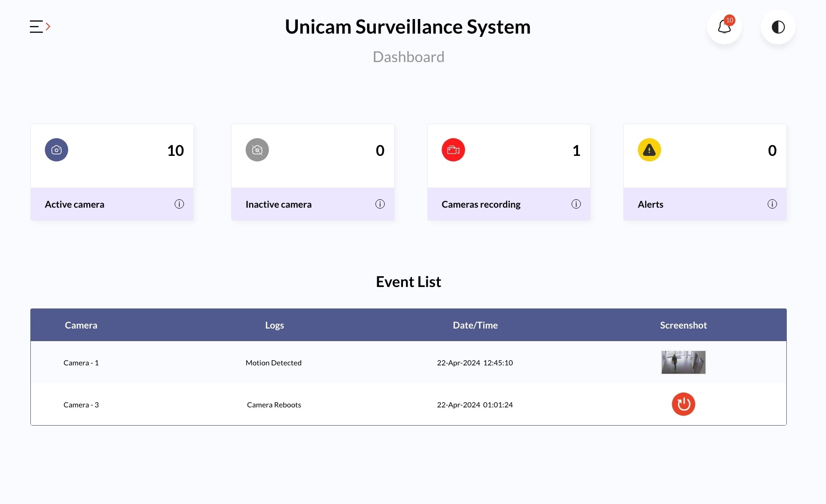The width and height of the screenshot is (826, 504).
Task: Show info for Cameras recording card
Action: tap(576, 204)
